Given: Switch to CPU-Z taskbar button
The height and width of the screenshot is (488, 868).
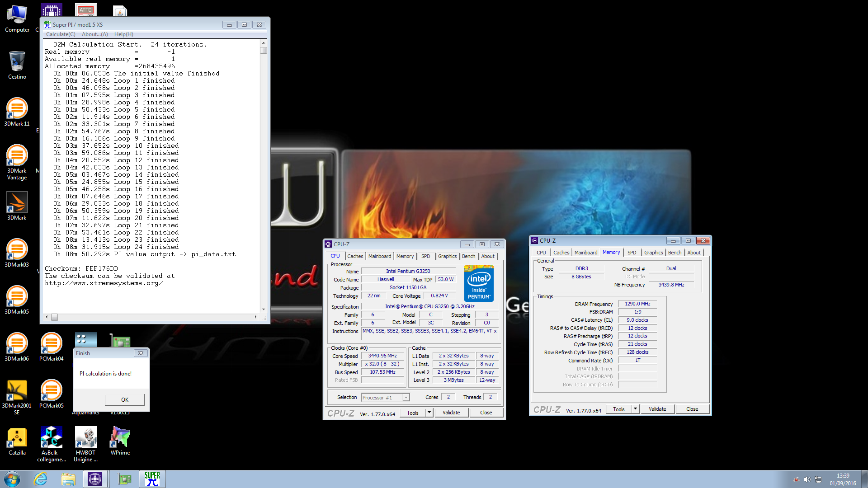Looking at the screenshot, I should point(95,479).
